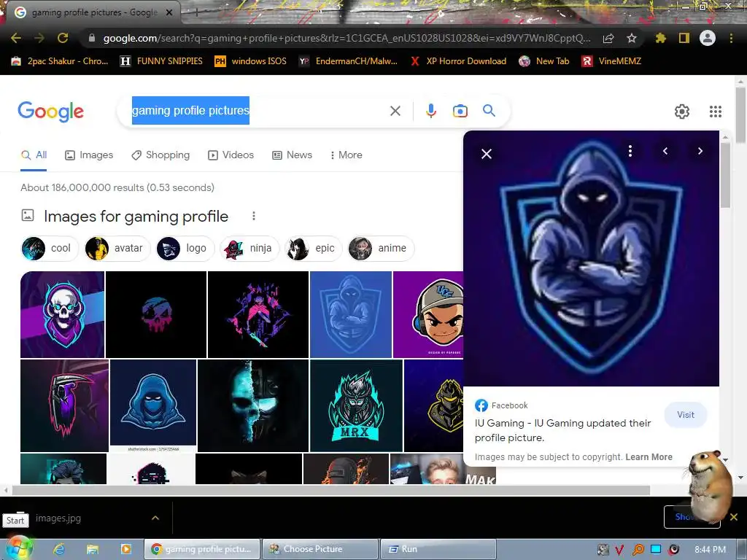Switch to the Choose Picture taskbar window
The width and height of the screenshot is (747, 560).
click(x=320, y=549)
